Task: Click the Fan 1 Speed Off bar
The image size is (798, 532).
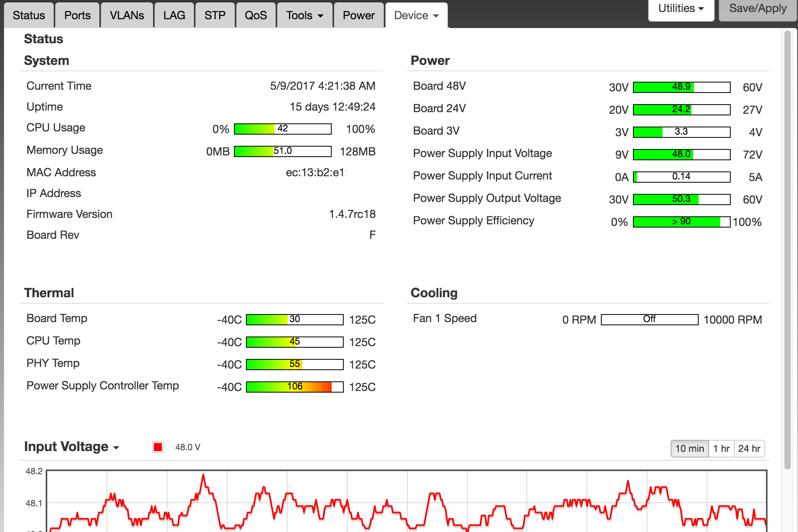Action: coord(649,319)
